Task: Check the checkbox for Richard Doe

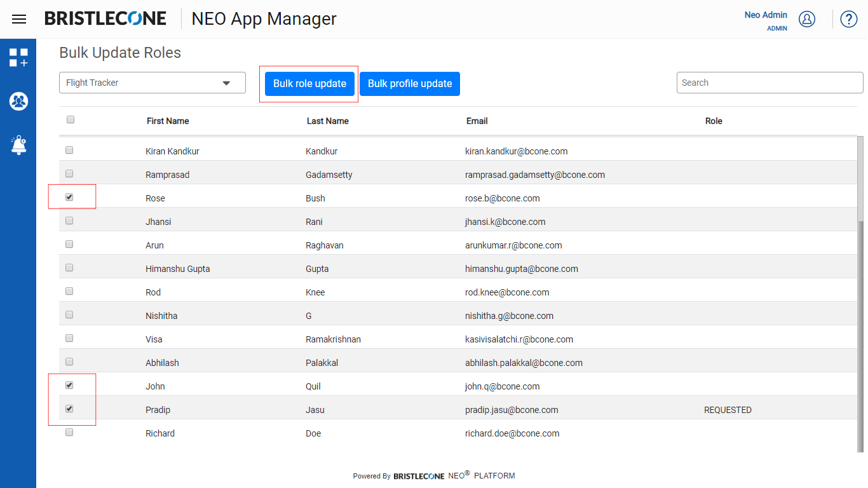Action: click(69, 432)
